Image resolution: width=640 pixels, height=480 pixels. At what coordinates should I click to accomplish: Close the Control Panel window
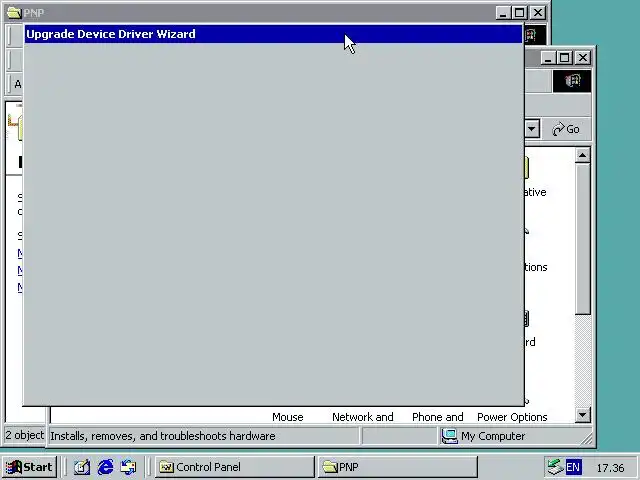(583, 58)
